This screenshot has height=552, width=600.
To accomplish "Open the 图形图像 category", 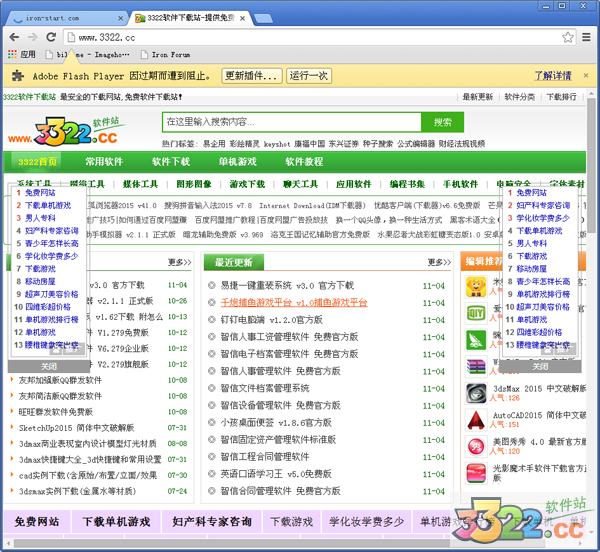I will pos(194,184).
